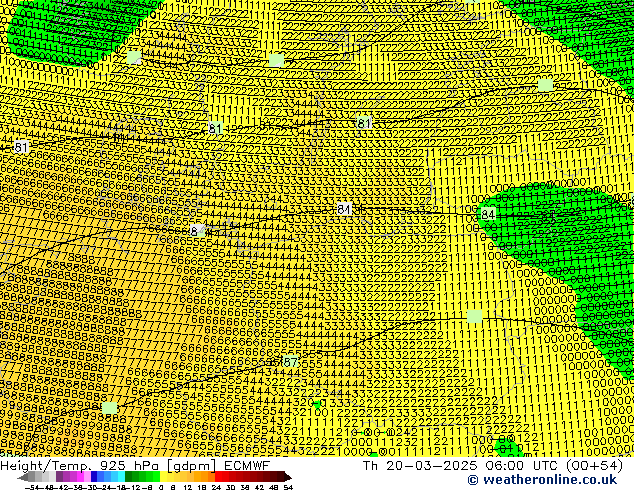This screenshot has width=634, height=490.
Task: Click the "24" value on the color scale
Action: tap(216, 488)
